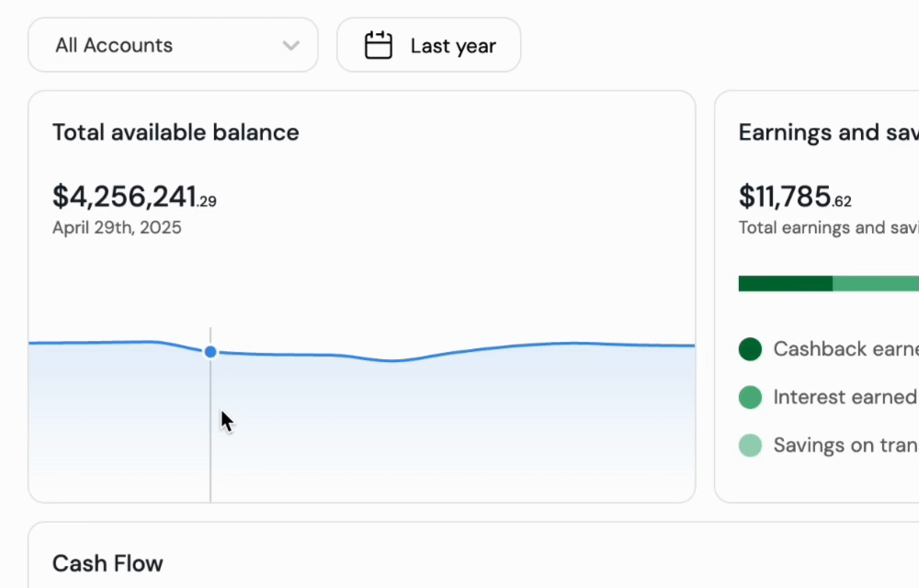Click the Savings on transfers light green dot
This screenshot has height=588, width=919.
click(750, 446)
